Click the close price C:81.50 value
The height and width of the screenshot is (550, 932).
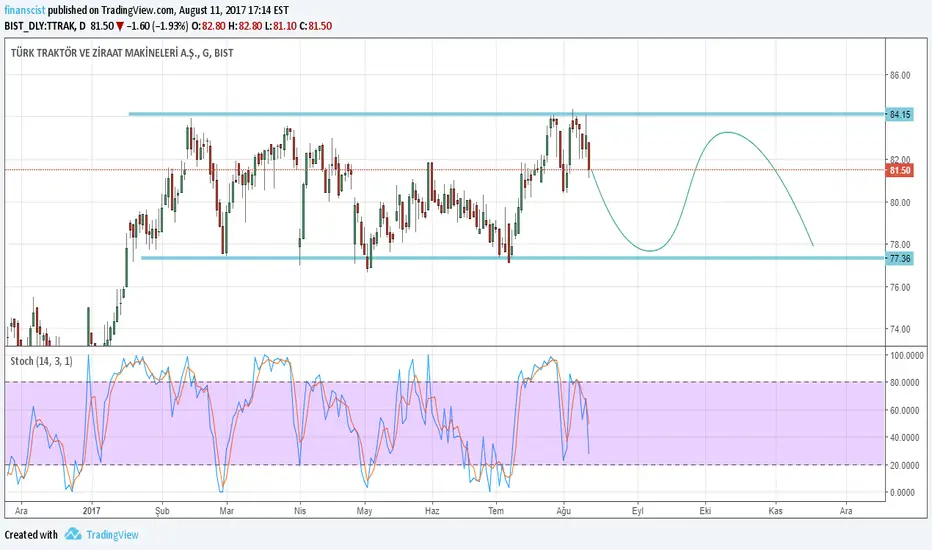tap(316, 26)
